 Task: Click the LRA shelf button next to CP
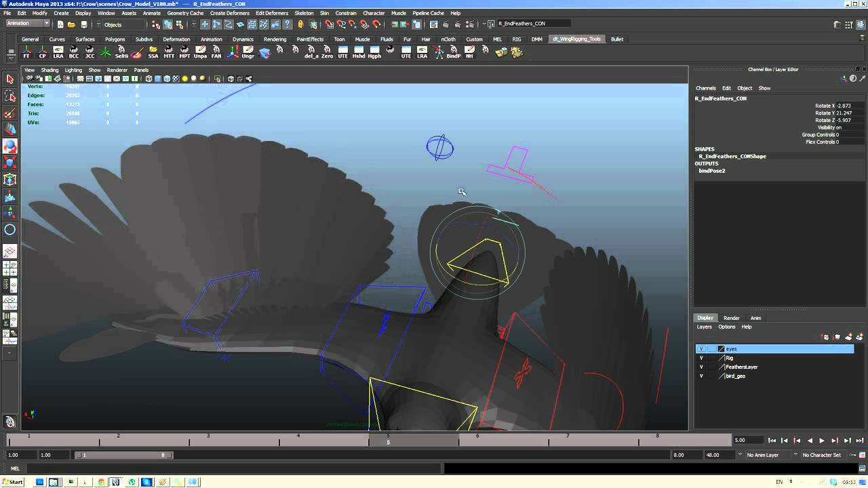tap(58, 52)
